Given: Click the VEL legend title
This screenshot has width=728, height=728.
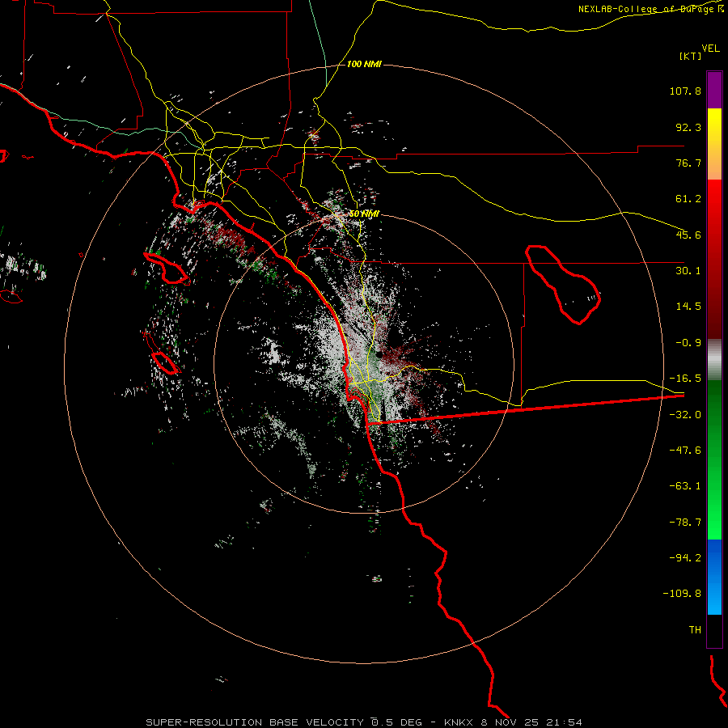Looking at the screenshot, I should click(x=710, y=48).
